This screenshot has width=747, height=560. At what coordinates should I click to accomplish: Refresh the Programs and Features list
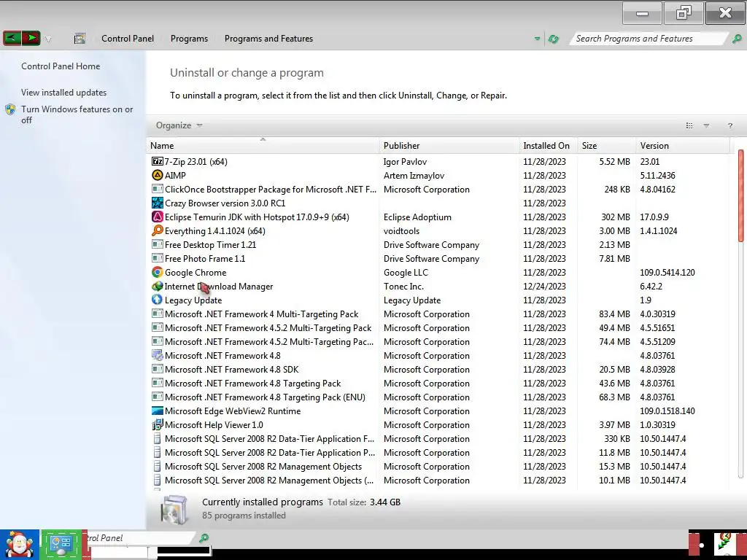(x=553, y=39)
